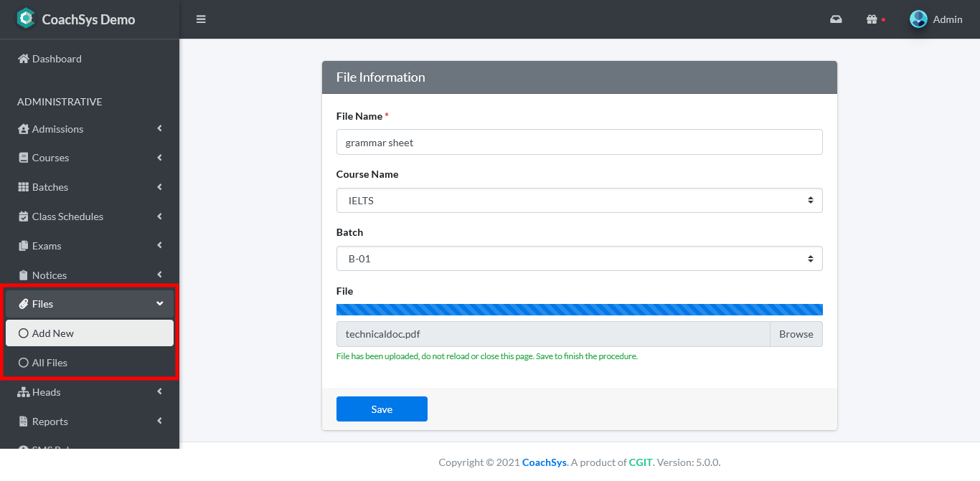980x481 pixels.
Task: Open the inbox tray icon in header
Action: tap(836, 19)
